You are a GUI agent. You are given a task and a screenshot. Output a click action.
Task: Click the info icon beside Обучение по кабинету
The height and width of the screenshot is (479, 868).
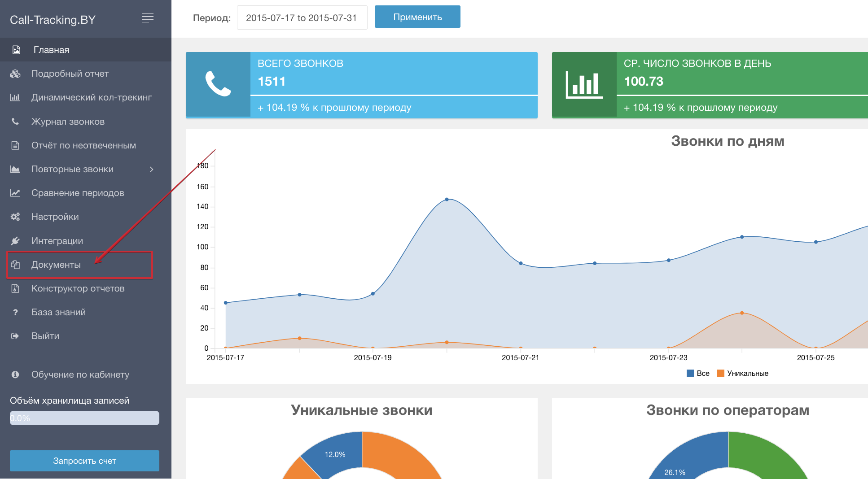pos(15,374)
